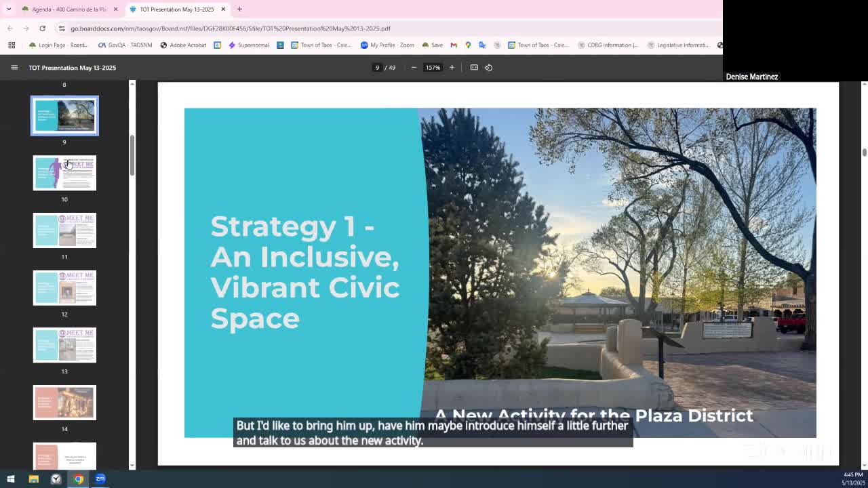This screenshot has width=868, height=488.
Task: Open Chrome from the taskbar
Action: (x=79, y=479)
